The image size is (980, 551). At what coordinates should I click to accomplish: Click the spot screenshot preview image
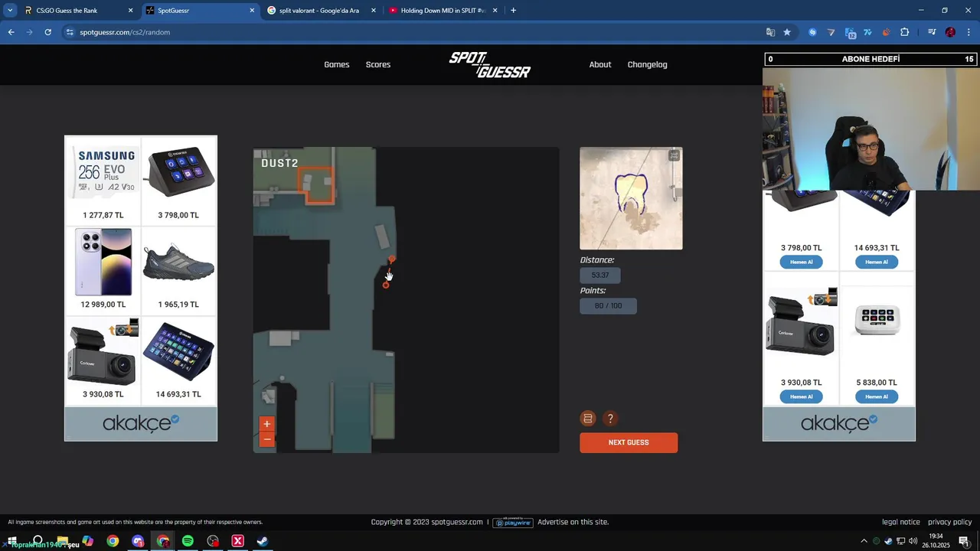(x=631, y=198)
